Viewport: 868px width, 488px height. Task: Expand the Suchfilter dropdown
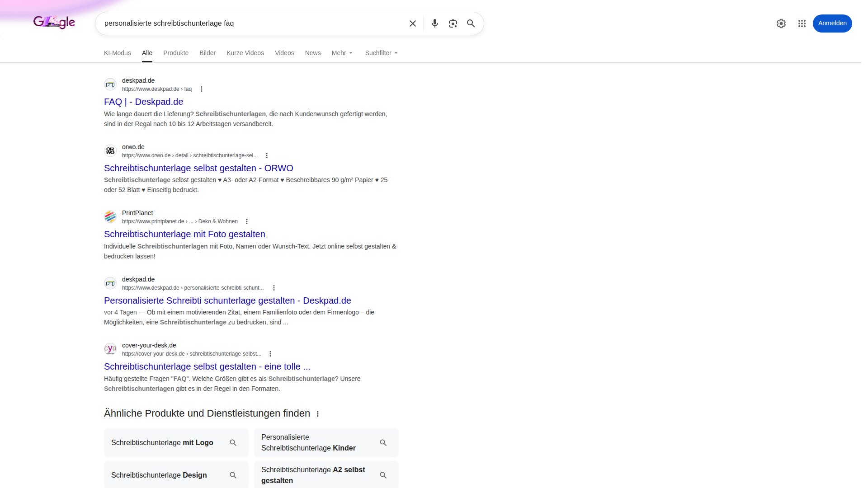(381, 53)
